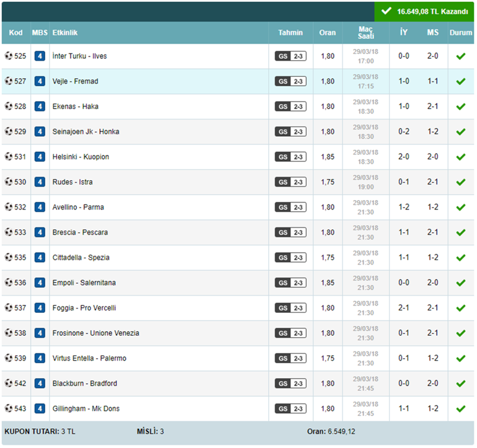Click the 16.649,08 TL Kazandı banner
This screenshot has height=448, width=477.
424,11
